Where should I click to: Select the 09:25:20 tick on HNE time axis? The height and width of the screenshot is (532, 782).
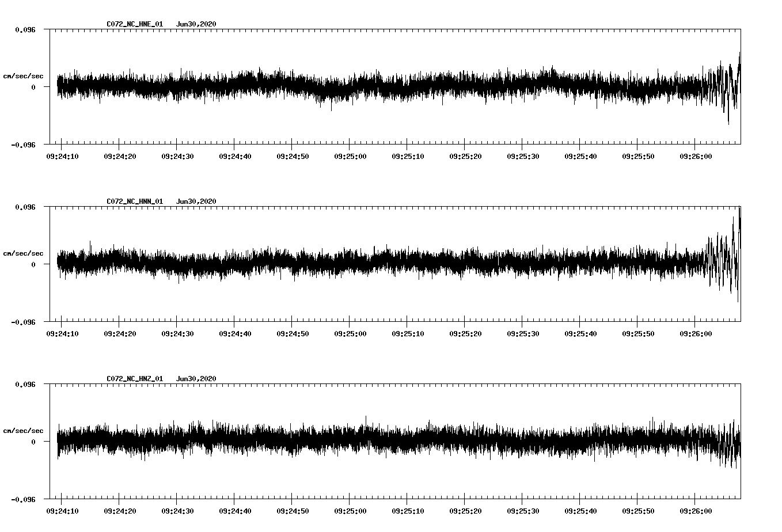[x=465, y=156]
